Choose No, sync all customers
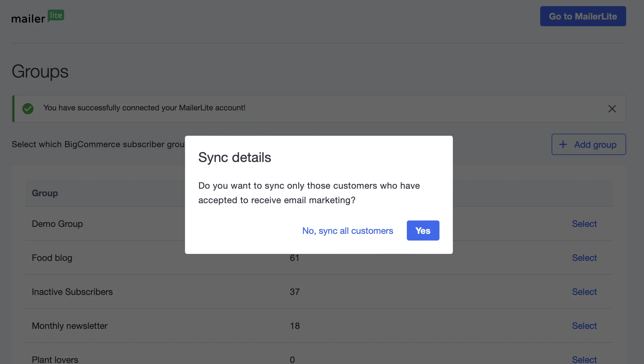Viewport: 644px width, 364px height. pyautogui.click(x=347, y=231)
